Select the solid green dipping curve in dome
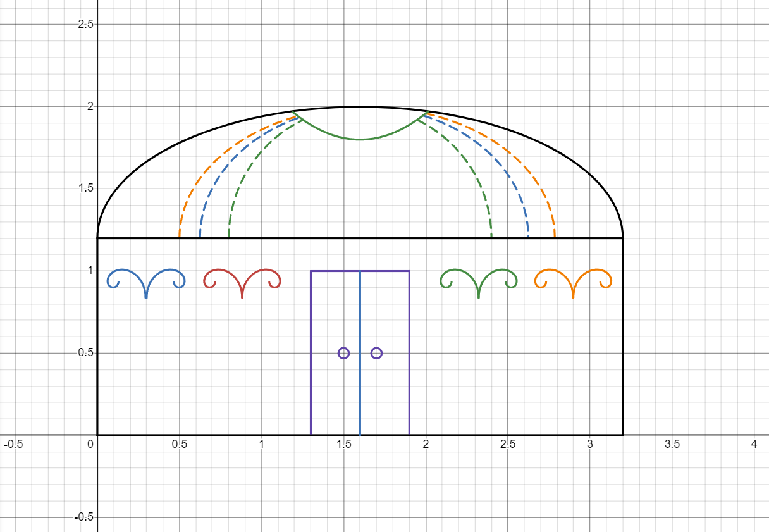Screen dimensions: 769x532 (360, 139)
